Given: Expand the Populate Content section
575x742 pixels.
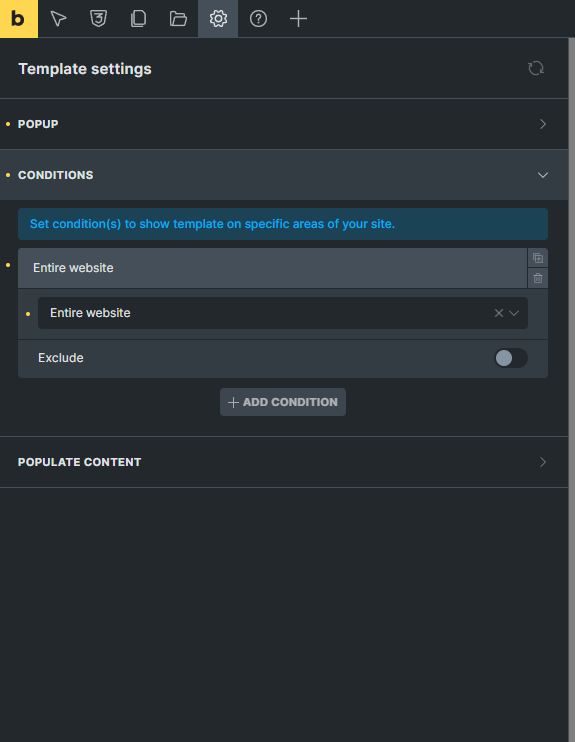Looking at the screenshot, I should tap(284, 462).
